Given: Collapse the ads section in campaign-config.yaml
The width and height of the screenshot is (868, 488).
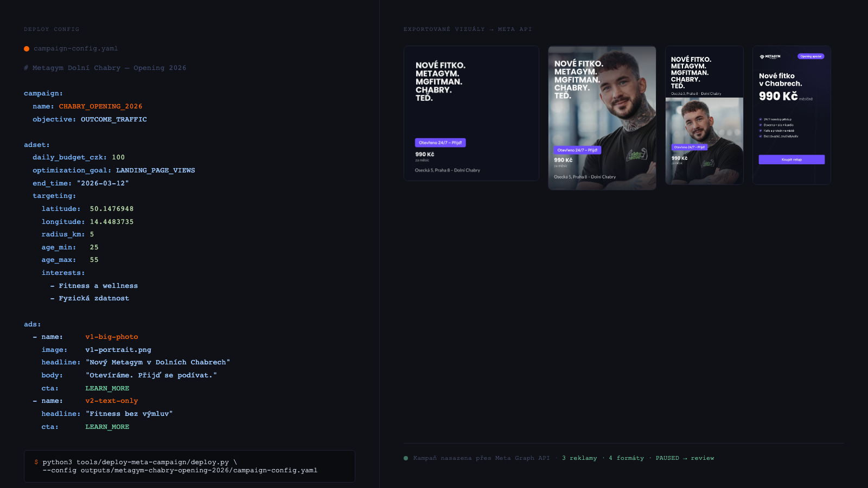Looking at the screenshot, I should pos(31,324).
